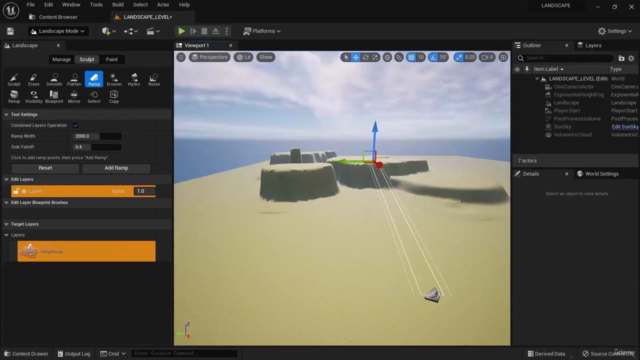Collapse the Tool Settings section
The height and width of the screenshot is (360, 640).
point(7,115)
